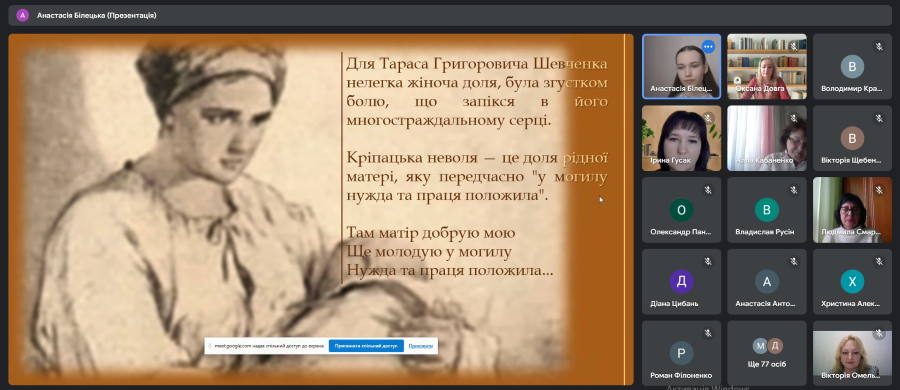
Task: Expand the 'Ще 77 осіб' participants tile
Action: pos(767,353)
